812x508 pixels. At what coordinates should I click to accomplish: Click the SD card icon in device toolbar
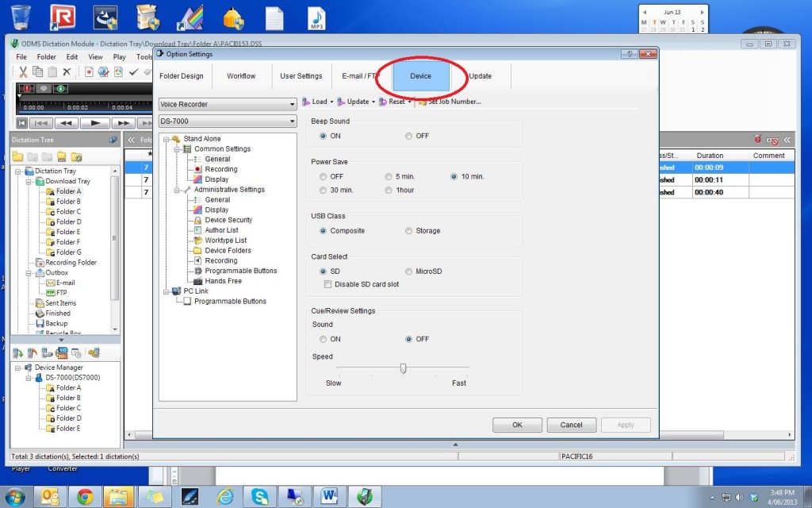(62, 353)
